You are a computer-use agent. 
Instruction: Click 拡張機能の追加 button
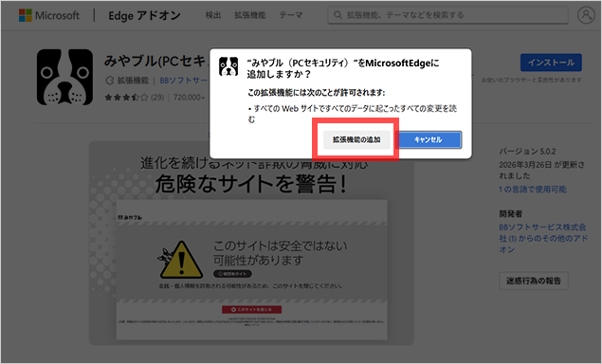(x=356, y=139)
